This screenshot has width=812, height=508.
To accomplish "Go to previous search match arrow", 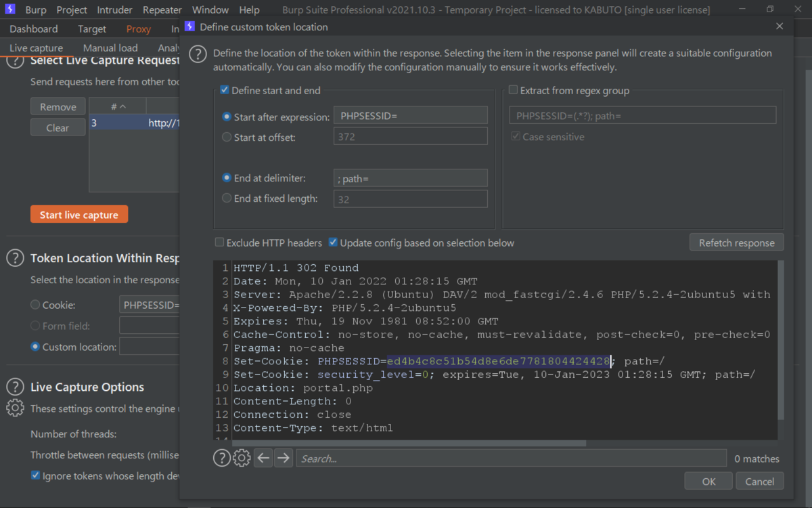I will tap(264, 458).
